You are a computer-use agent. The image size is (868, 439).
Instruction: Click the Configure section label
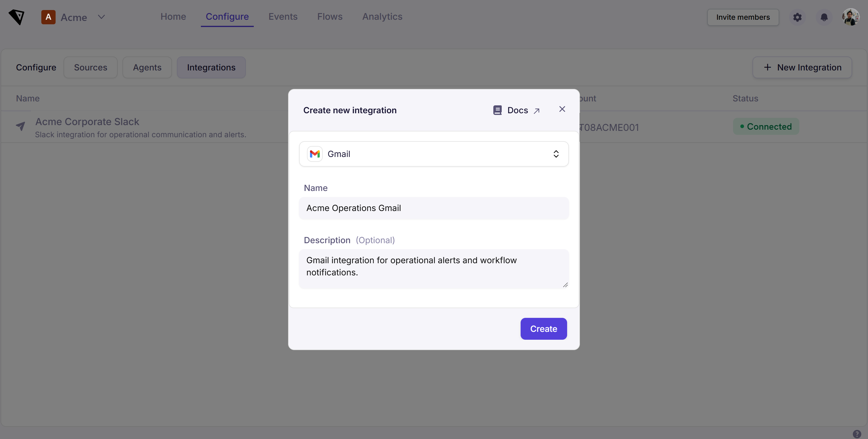click(36, 67)
